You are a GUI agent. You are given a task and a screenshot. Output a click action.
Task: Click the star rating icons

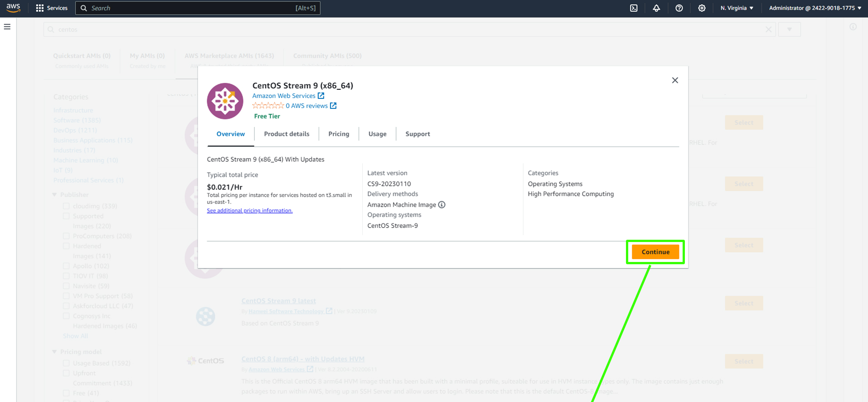coord(268,106)
